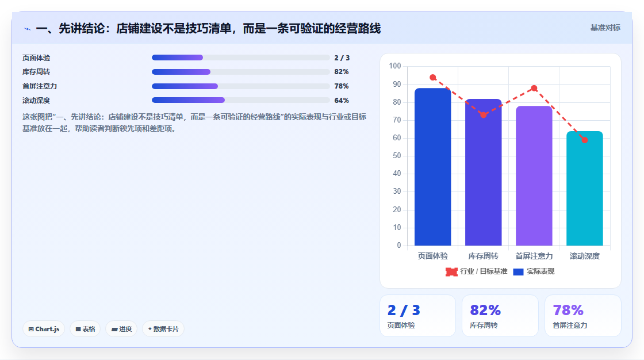Viewport: 644px width, 360px height.
Task: Click the benchmark point on 库存周转 bar
Action: 484,114
